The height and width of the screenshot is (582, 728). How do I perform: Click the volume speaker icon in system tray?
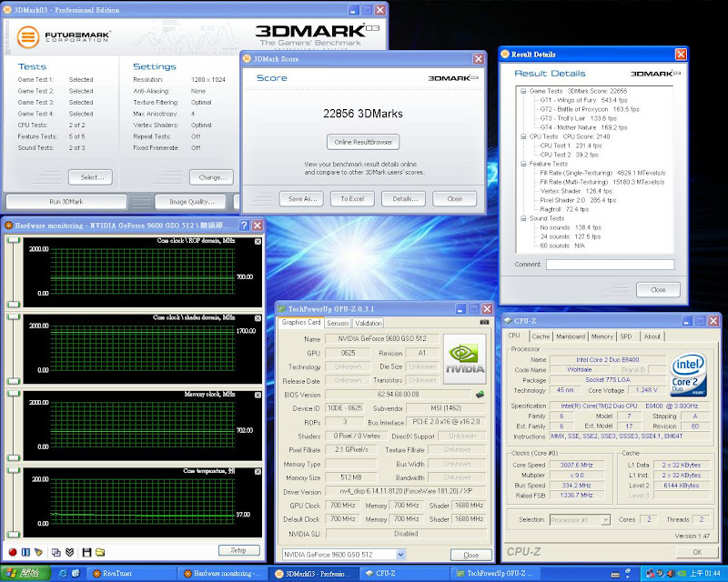coord(671,574)
